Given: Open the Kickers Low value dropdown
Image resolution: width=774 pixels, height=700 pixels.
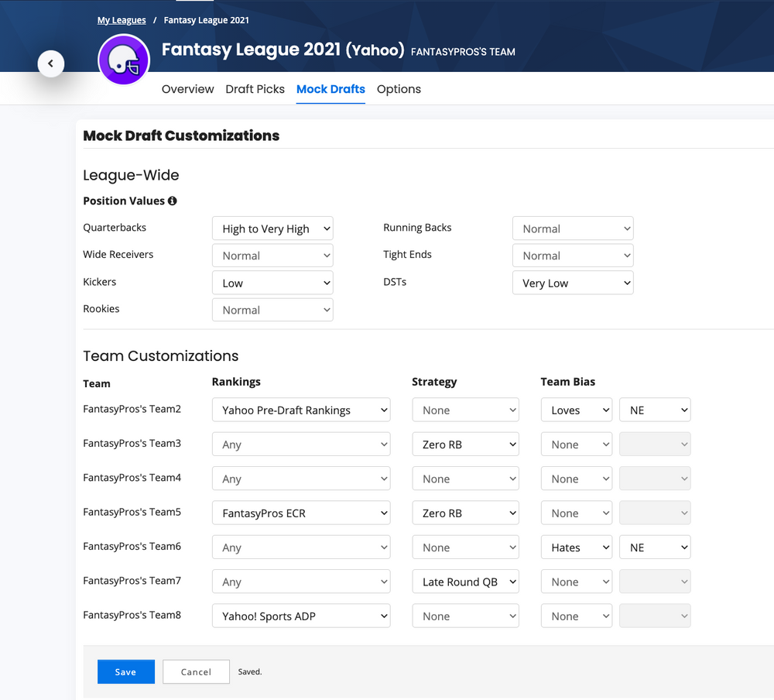Looking at the screenshot, I should [x=272, y=282].
